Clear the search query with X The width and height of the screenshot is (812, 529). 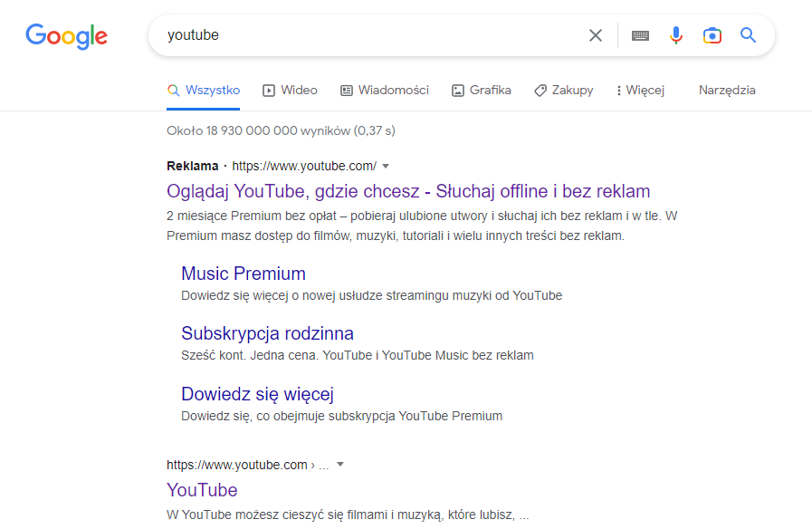click(x=596, y=35)
